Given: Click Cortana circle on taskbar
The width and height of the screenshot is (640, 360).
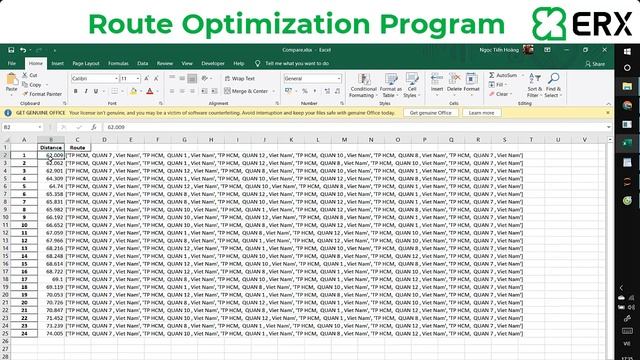Looking at the screenshot, I should (627, 68).
